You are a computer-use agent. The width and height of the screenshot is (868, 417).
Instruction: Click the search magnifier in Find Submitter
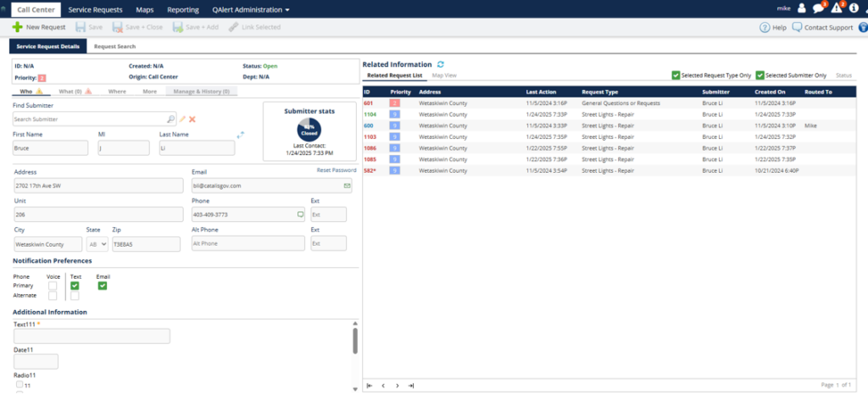[170, 120]
